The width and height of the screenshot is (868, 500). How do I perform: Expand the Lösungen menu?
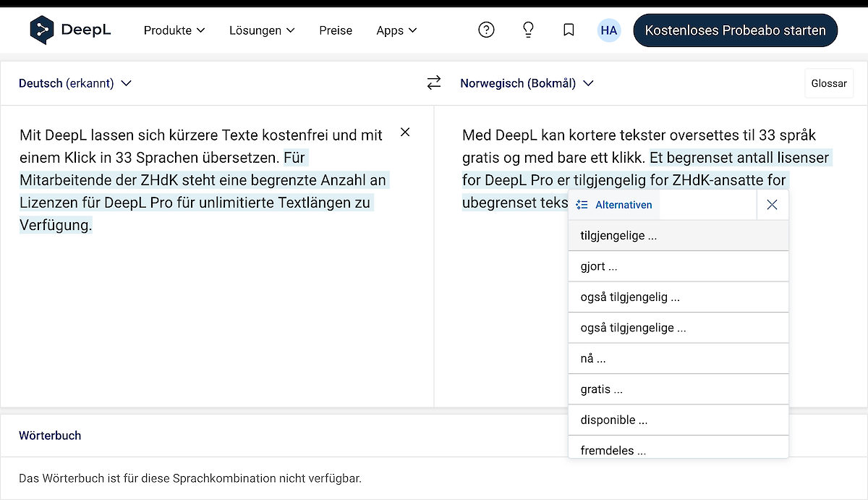tap(262, 30)
